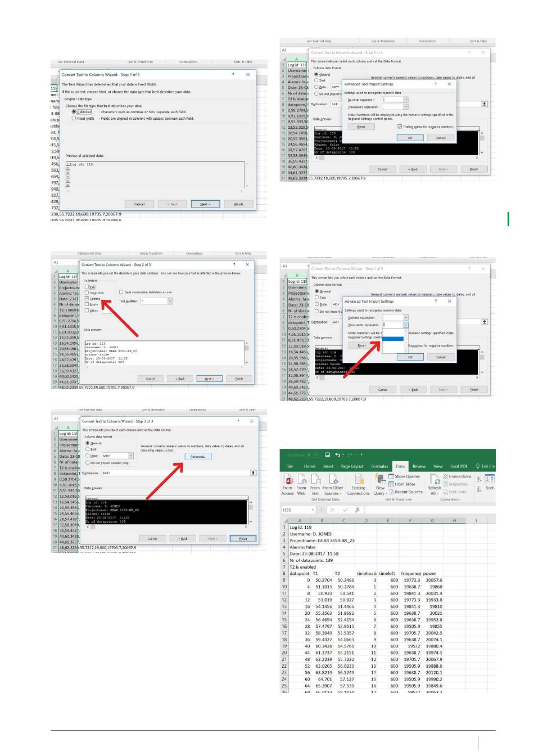The width and height of the screenshot is (534, 756).
Task: Open the Page Layout ribbon tab
Action: point(352,466)
